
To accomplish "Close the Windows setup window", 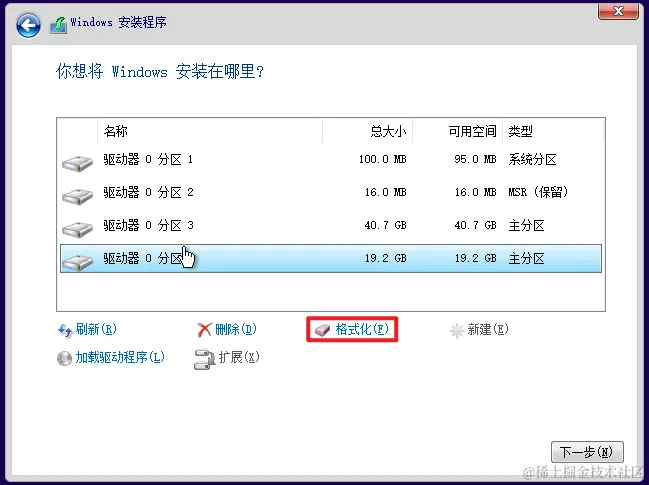I will tap(618, 11).
